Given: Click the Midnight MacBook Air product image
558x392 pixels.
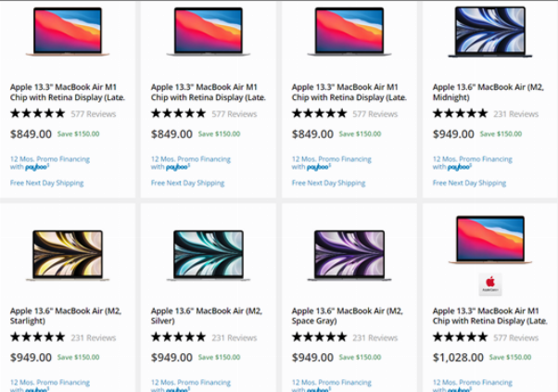Looking at the screenshot, I should coord(489,32).
